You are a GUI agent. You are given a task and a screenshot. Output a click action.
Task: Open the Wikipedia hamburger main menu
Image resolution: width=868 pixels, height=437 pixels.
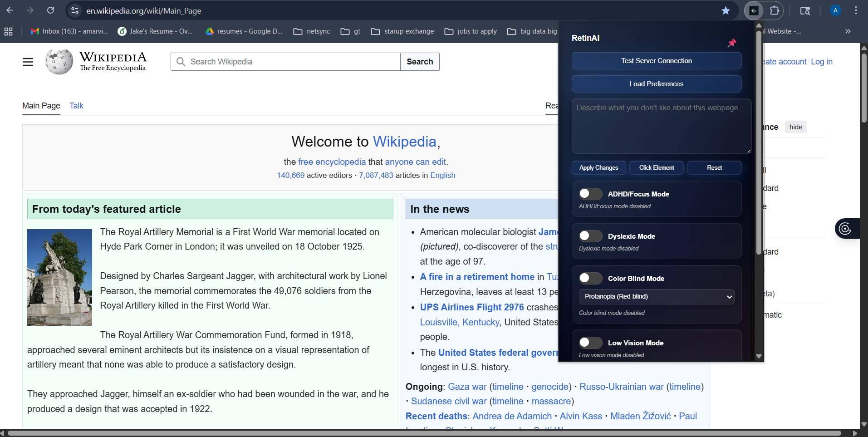(x=28, y=62)
